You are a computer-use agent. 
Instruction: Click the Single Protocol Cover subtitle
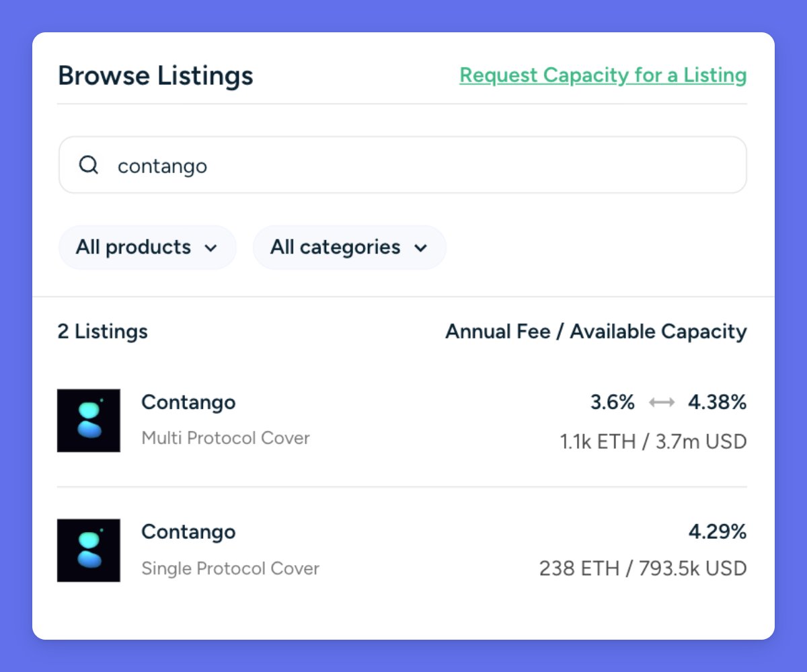[x=230, y=568]
